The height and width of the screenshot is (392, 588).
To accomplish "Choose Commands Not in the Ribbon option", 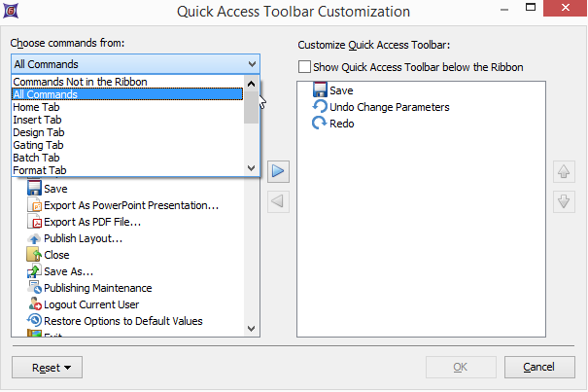I will (x=80, y=82).
